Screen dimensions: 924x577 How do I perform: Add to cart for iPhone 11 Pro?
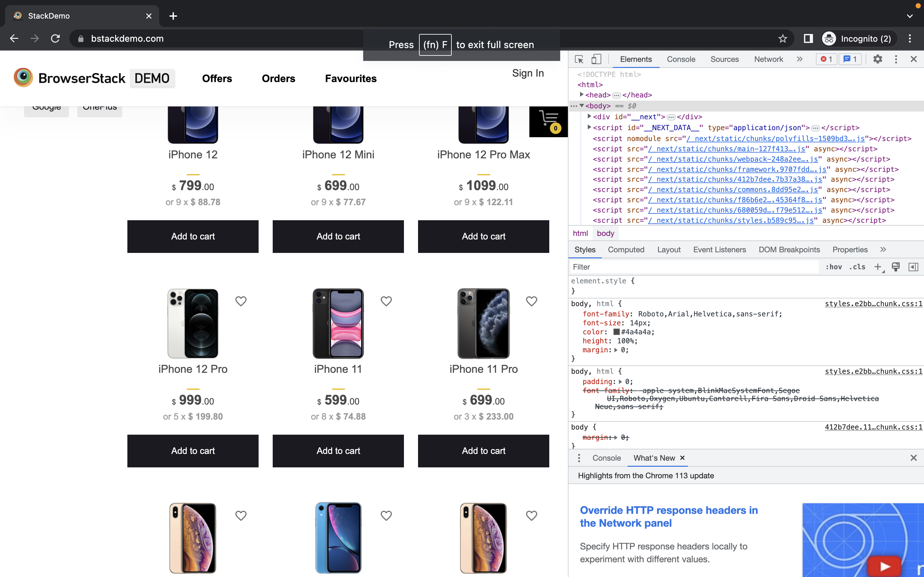(483, 451)
